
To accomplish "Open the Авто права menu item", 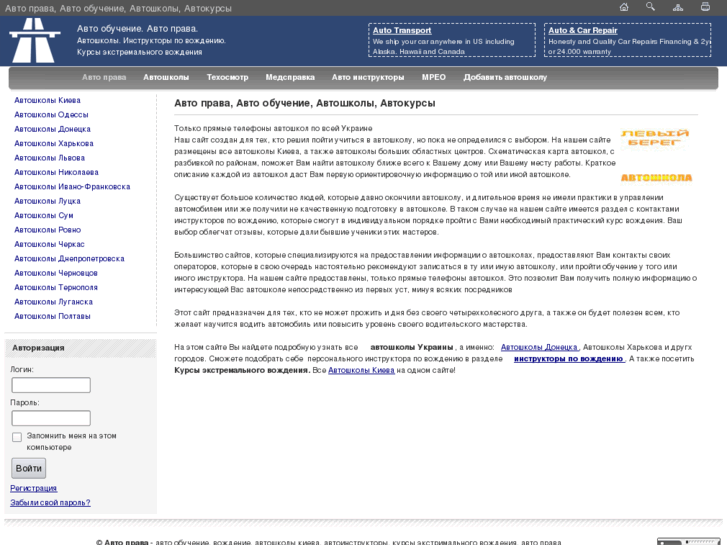I will pyautogui.click(x=104, y=77).
